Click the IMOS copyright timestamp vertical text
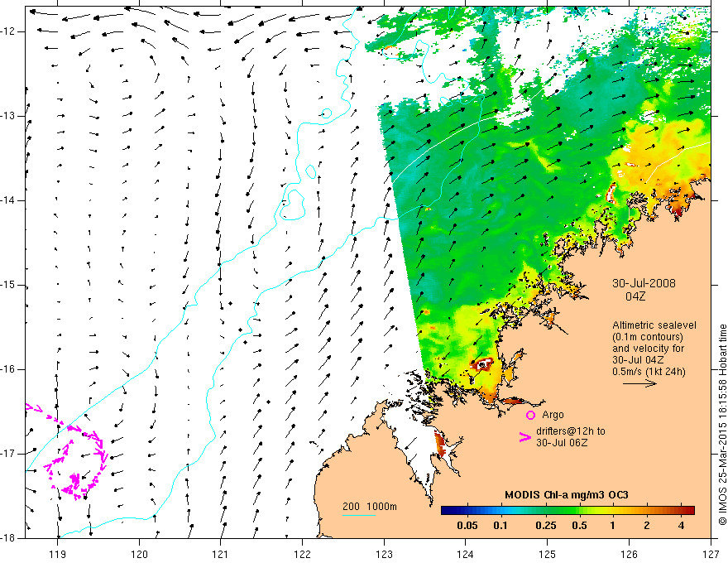 tap(722, 425)
